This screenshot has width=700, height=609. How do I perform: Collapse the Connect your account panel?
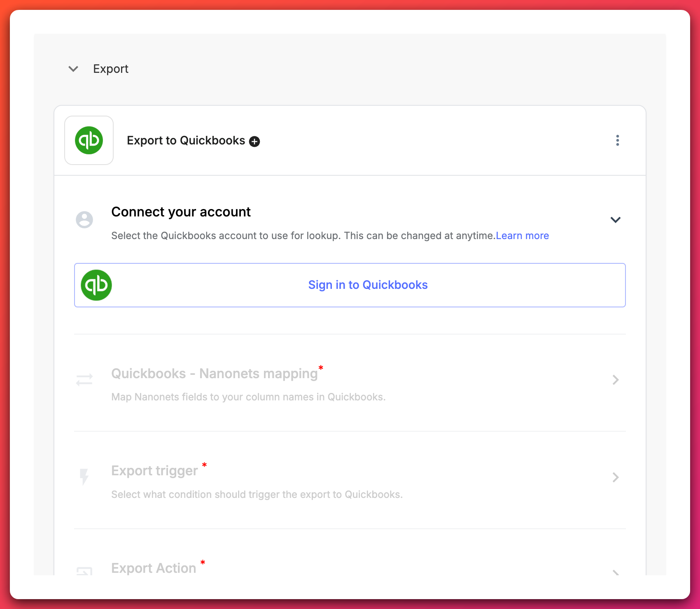[x=615, y=220]
